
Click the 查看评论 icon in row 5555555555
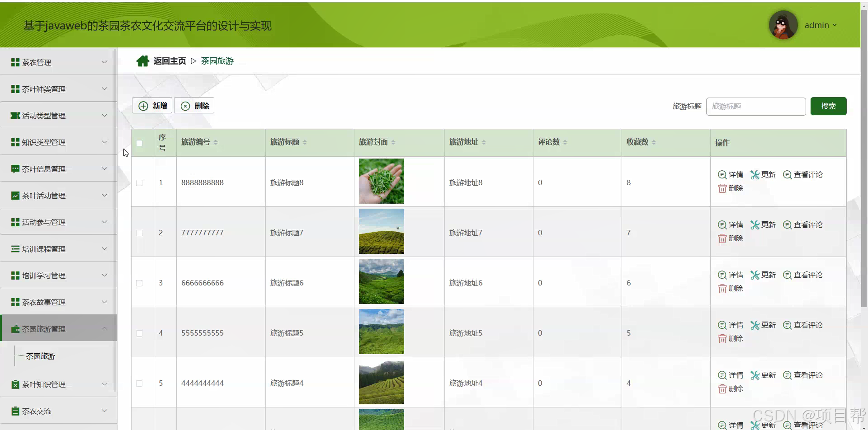tap(787, 325)
